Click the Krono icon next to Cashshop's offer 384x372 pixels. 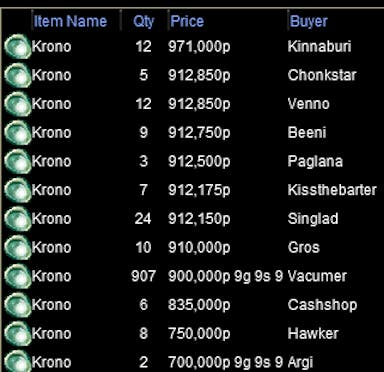(x=18, y=305)
